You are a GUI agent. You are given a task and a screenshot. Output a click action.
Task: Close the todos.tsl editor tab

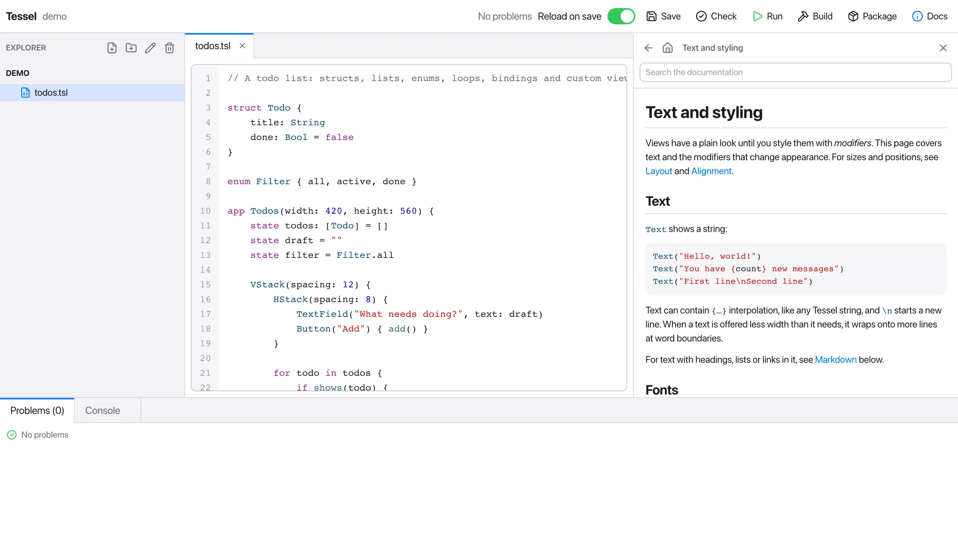pos(242,46)
